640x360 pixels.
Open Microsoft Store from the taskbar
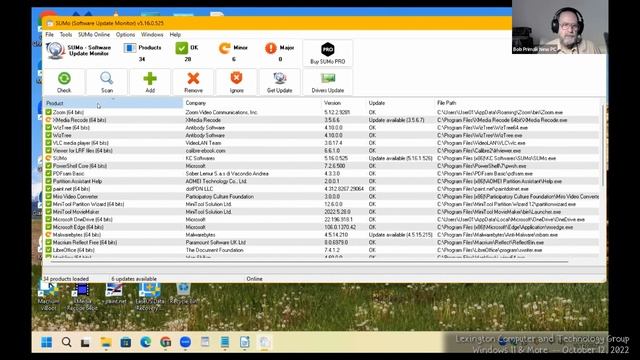(125, 342)
